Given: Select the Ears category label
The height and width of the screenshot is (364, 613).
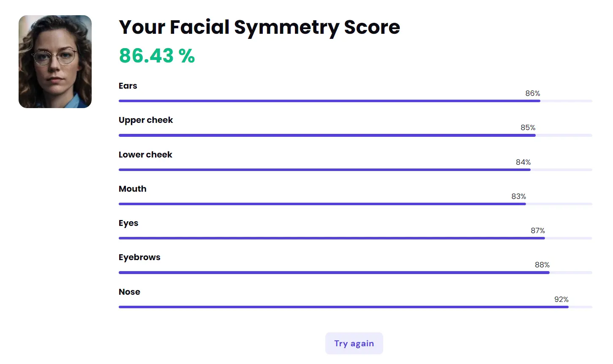Looking at the screenshot, I should pos(128,86).
